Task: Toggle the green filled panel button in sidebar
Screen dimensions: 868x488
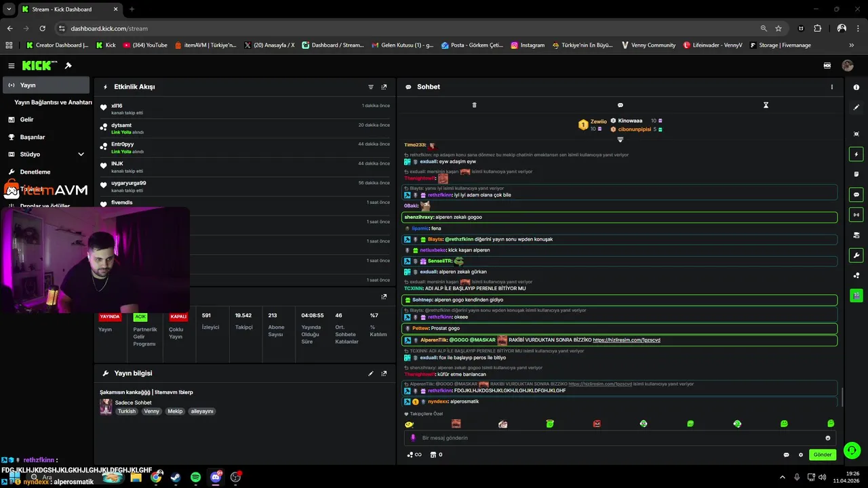Action: tap(856, 296)
